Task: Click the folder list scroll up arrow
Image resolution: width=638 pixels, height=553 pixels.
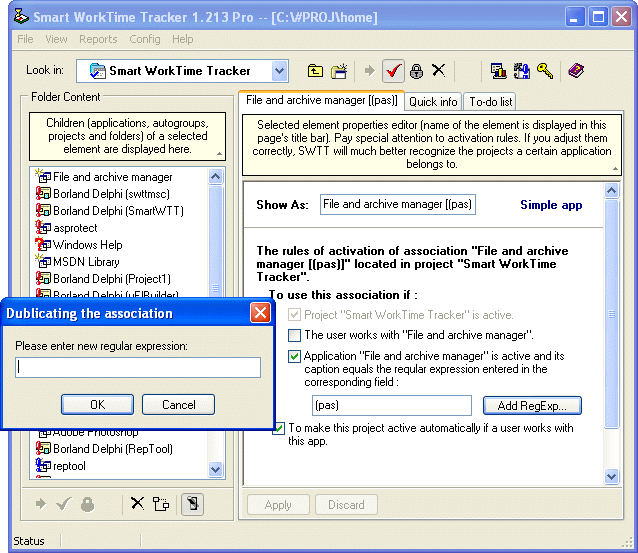Action: pos(215,176)
